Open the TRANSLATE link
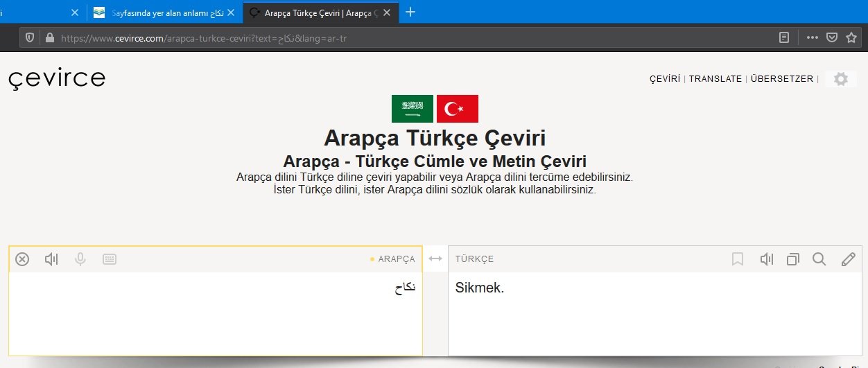The width and height of the screenshot is (868, 368). tap(715, 79)
